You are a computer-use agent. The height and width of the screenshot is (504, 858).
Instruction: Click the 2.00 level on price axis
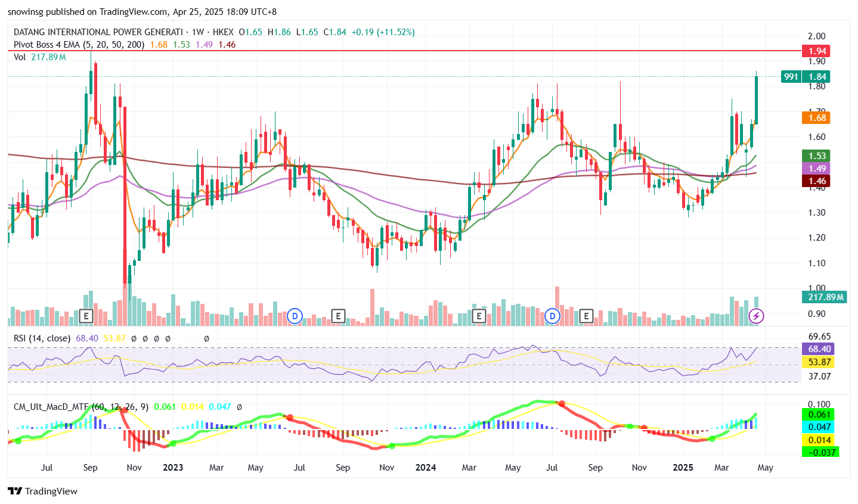pos(817,36)
